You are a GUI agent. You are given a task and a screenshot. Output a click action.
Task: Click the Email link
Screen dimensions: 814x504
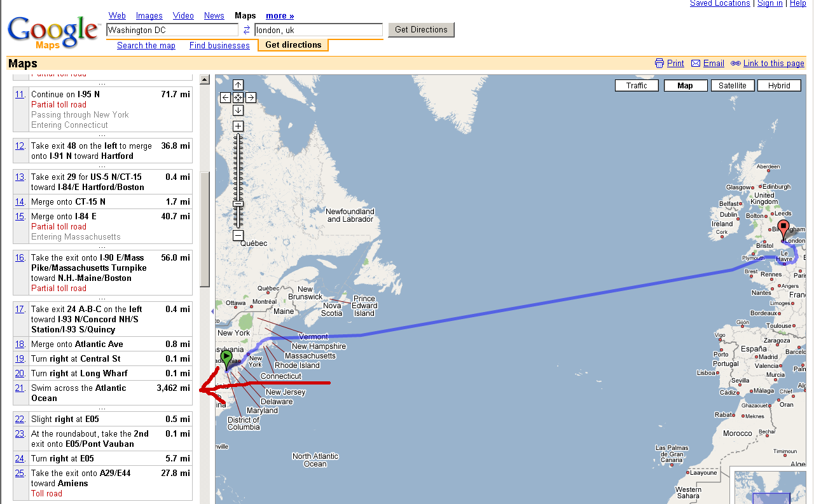[714, 64]
